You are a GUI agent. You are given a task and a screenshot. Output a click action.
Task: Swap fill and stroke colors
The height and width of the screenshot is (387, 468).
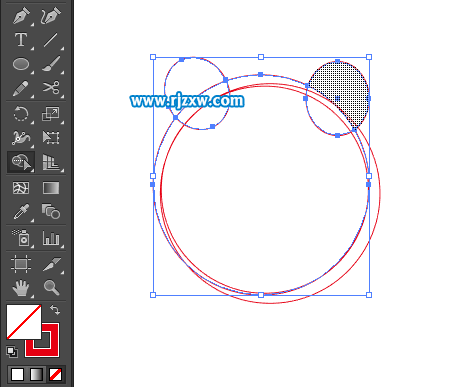pos(55,310)
